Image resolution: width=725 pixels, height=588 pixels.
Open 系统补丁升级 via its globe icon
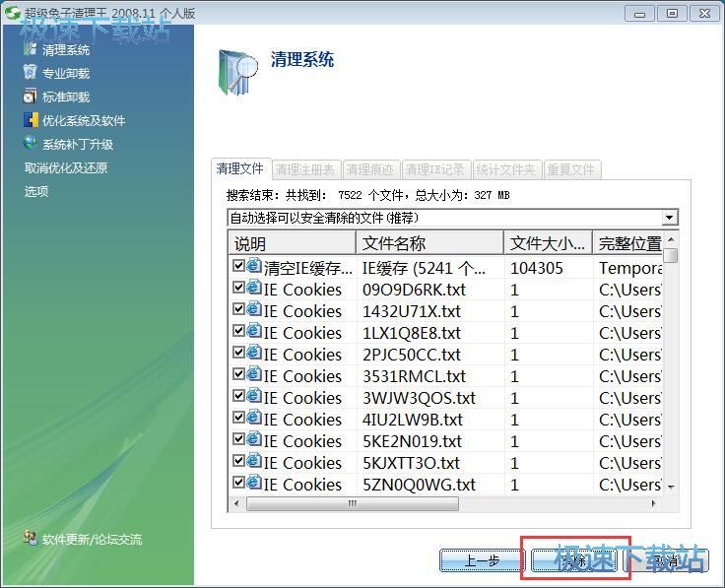click(x=30, y=144)
